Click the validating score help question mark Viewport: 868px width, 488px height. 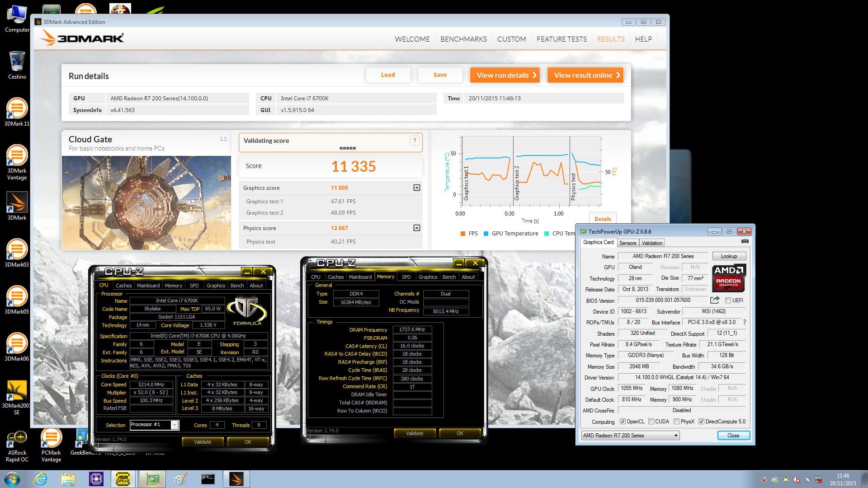pyautogui.click(x=415, y=141)
